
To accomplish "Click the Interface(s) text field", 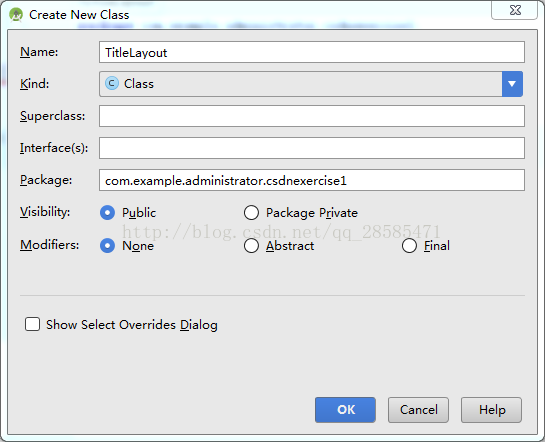I will 312,148.
